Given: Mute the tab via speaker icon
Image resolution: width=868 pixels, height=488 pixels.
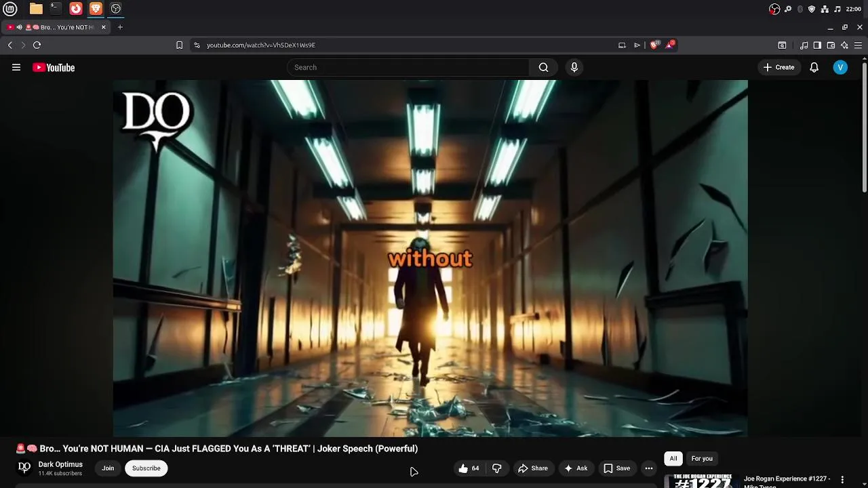Looking at the screenshot, I should coord(19,27).
